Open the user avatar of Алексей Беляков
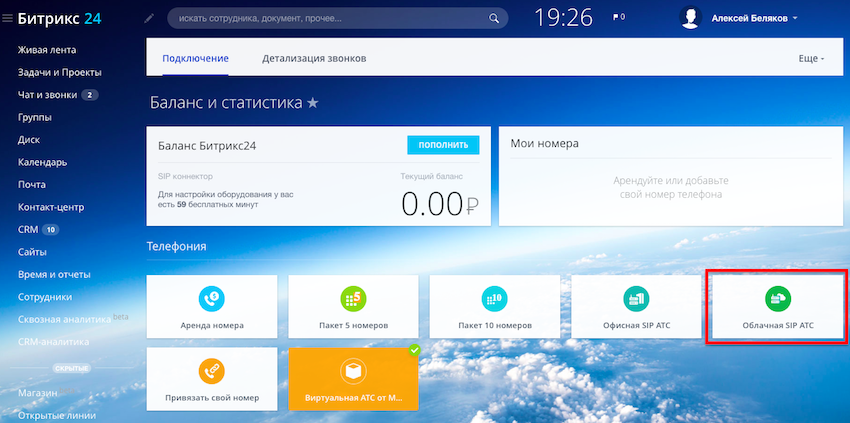The image size is (850, 423). coord(691,18)
